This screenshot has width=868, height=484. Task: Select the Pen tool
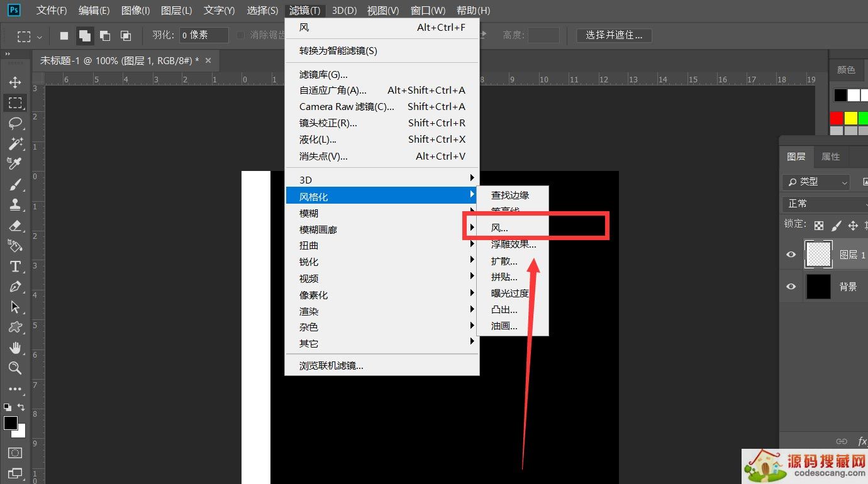click(15, 287)
